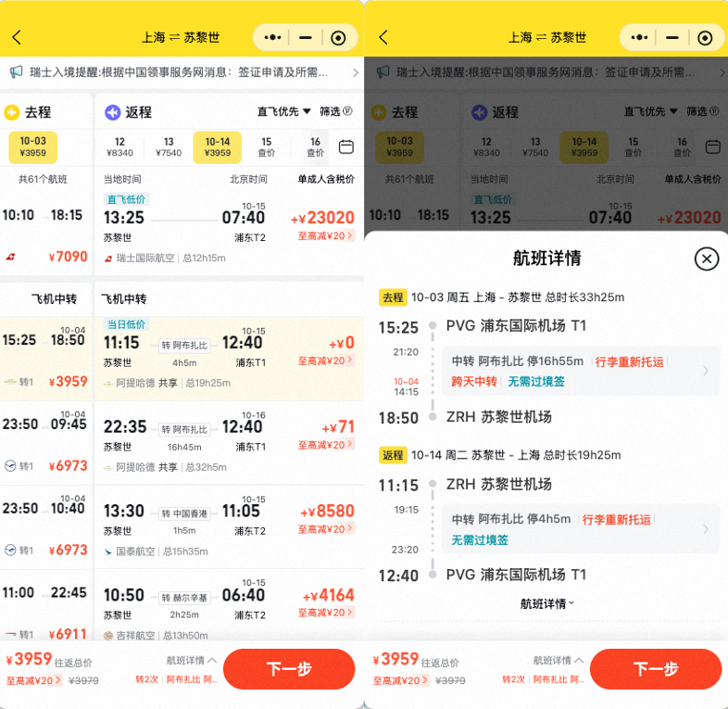
Task: Click 去程 header icon on left screen
Action: (12, 112)
